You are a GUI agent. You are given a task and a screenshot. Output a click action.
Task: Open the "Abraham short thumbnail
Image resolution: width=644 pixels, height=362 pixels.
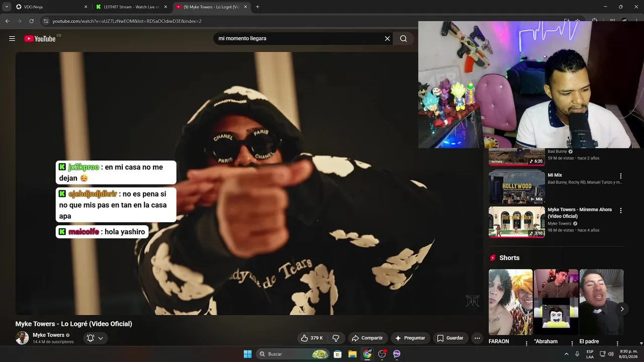point(556,302)
